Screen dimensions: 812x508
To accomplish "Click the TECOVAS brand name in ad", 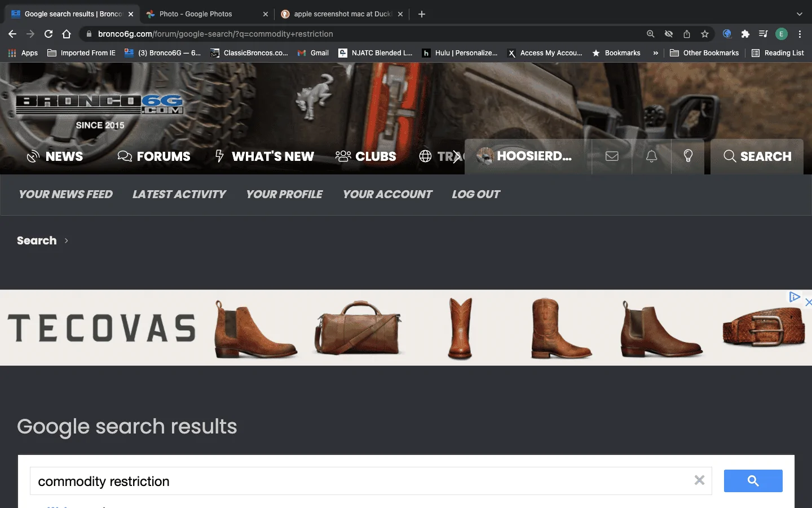I will (102, 328).
